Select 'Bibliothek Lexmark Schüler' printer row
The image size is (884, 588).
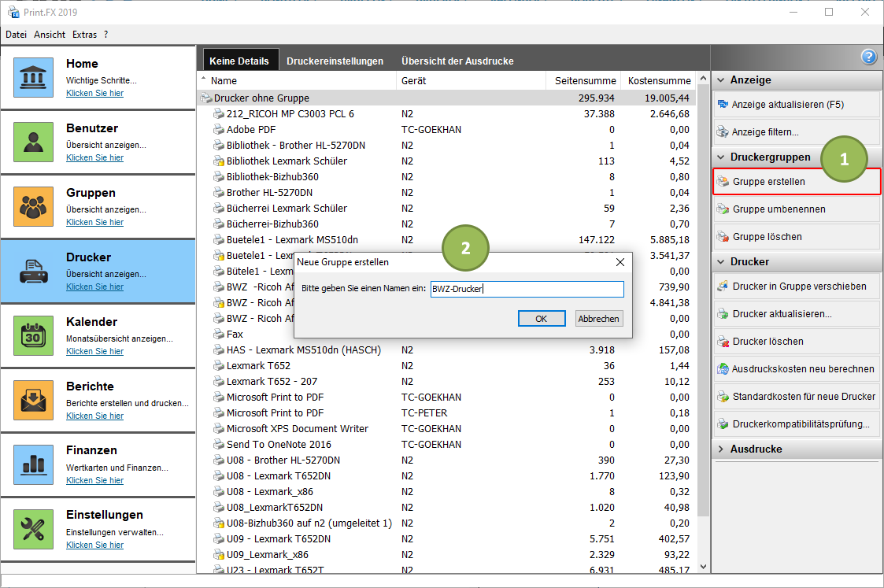coord(446,161)
